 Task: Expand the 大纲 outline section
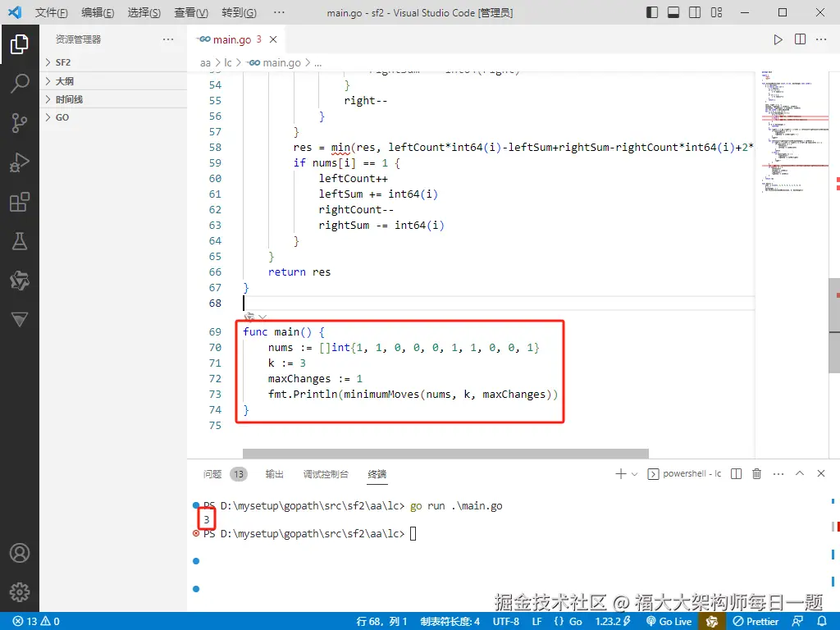pos(113,81)
